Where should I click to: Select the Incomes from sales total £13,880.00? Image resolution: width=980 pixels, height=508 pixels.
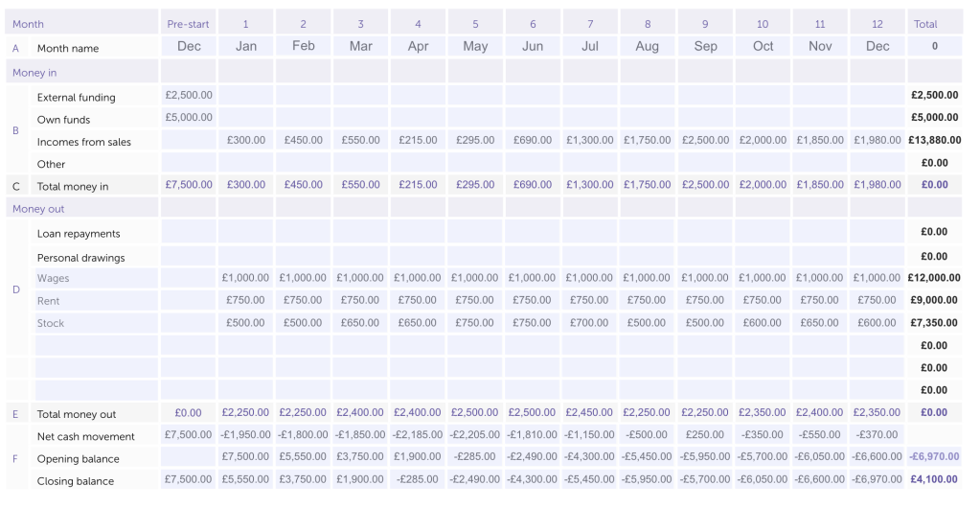[934, 140]
